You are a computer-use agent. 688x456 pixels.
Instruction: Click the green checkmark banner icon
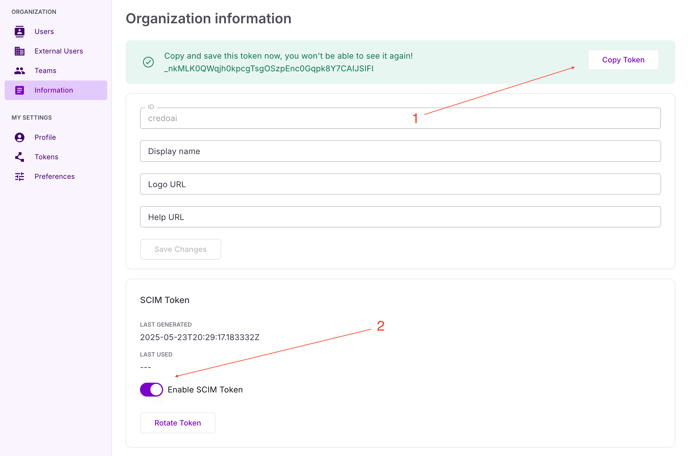pos(148,62)
